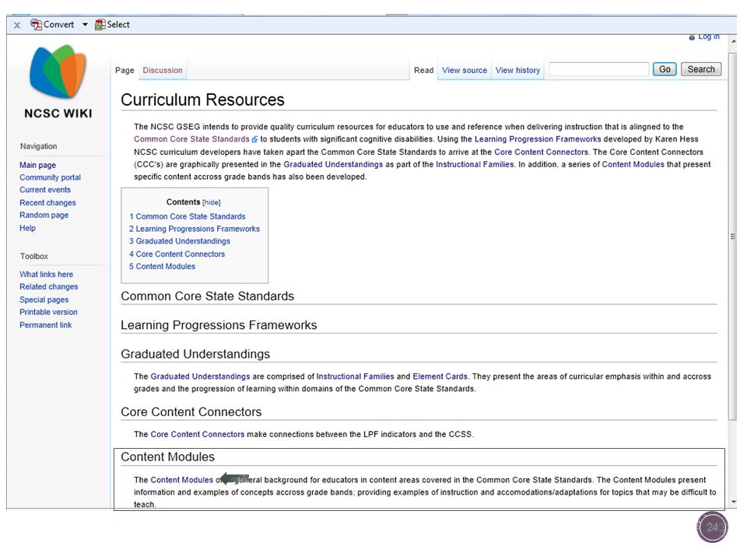Image resolution: width=747 pixels, height=560 pixels.
Task: Open Core Content Connectors link in intro paragraph
Action: [x=542, y=152]
